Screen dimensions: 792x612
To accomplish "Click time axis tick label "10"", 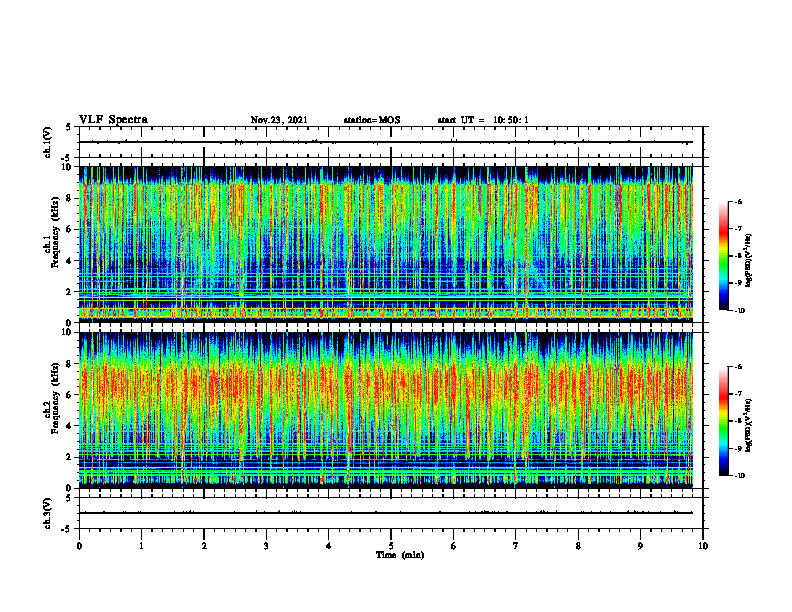I will [x=703, y=546].
